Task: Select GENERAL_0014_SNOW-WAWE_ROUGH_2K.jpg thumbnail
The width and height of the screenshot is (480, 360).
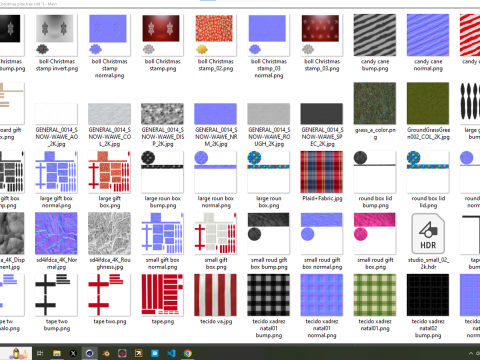Action: click(268, 114)
